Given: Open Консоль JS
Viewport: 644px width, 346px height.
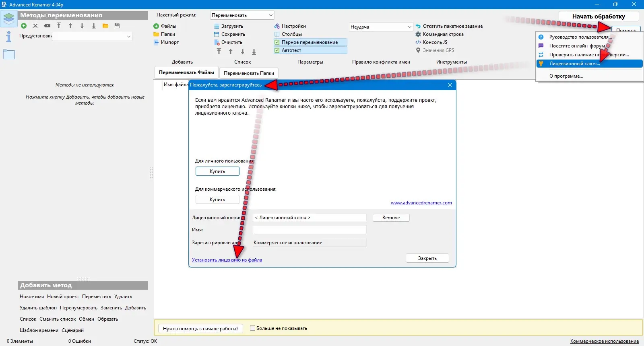Looking at the screenshot, I should click(x=431, y=42).
